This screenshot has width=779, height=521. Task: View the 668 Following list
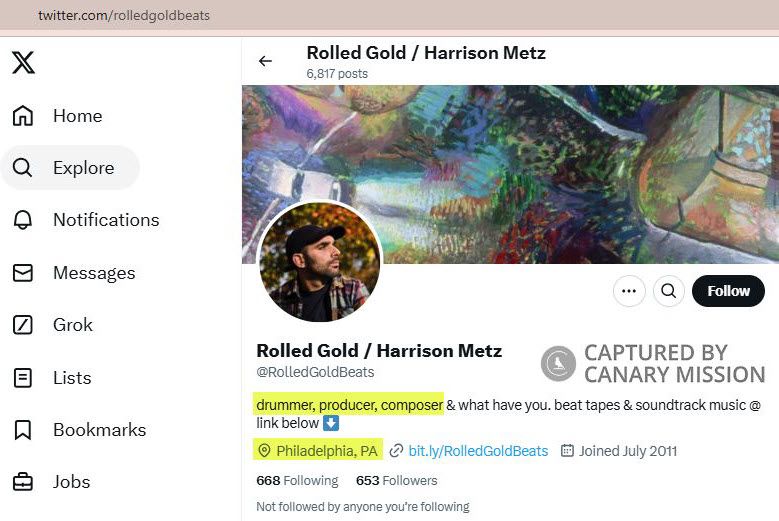tap(297, 480)
